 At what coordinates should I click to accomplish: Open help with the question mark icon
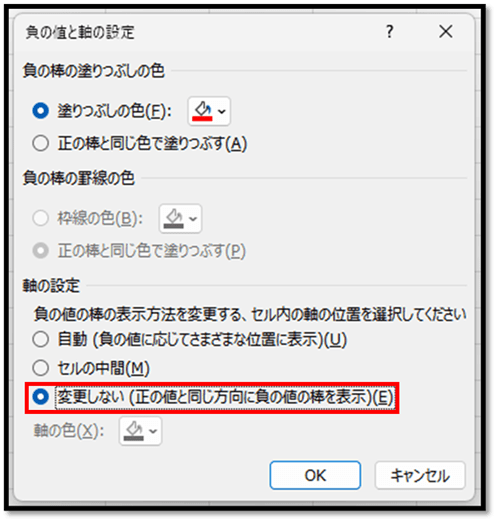(390, 32)
